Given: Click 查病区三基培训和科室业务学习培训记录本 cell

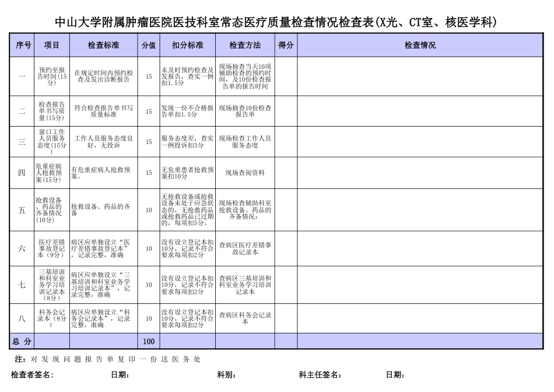Looking at the screenshot, I should [245, 285].
